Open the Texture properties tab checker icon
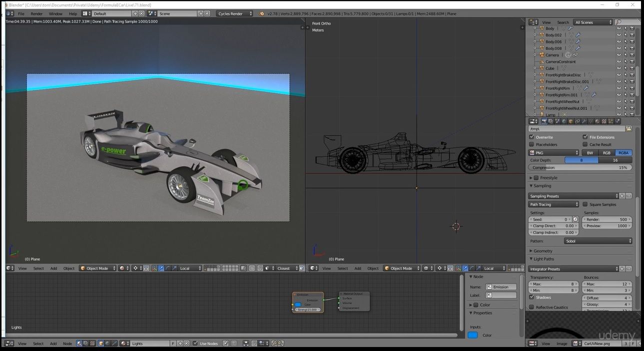Image resolution: width=644 pixels, height=351 pixels. [604, 121]
